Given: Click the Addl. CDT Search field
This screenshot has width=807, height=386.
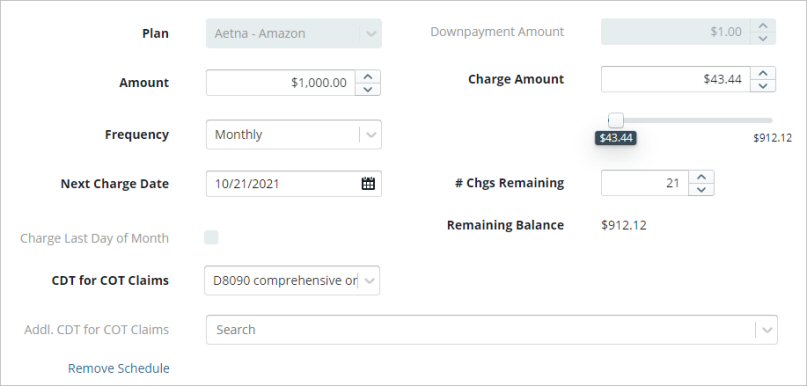Looking at the screenshot, I should coord(481,330).
